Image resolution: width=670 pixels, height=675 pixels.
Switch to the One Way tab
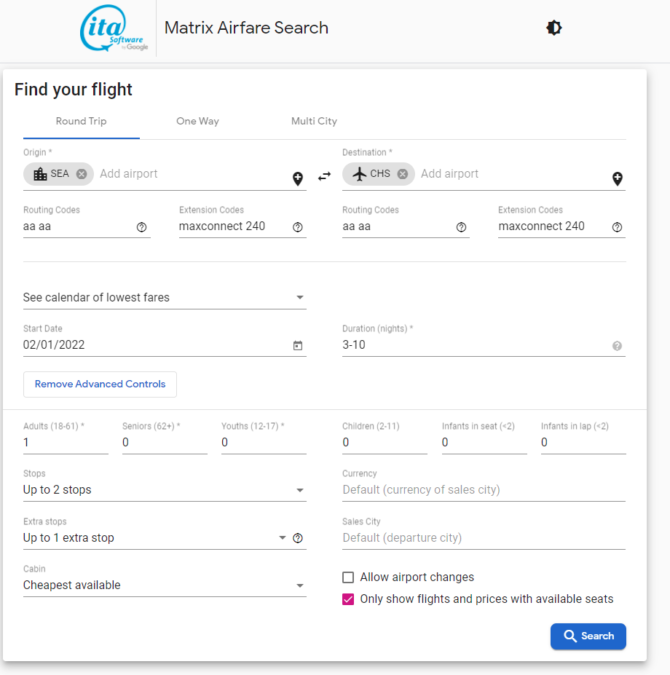pos(197,121)
